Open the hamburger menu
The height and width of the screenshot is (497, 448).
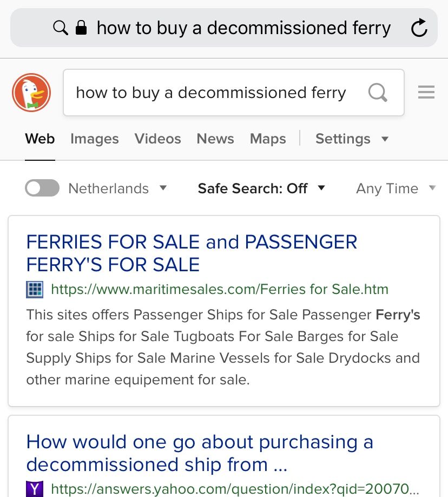(426, 93)
